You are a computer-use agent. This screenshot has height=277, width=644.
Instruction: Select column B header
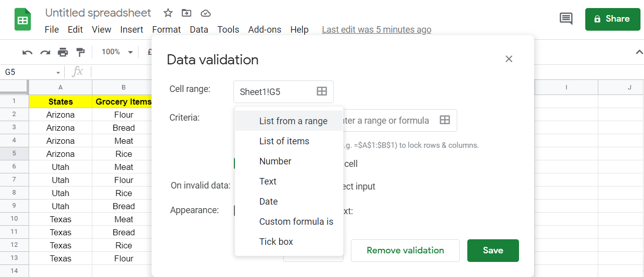(x=123, y=87)
